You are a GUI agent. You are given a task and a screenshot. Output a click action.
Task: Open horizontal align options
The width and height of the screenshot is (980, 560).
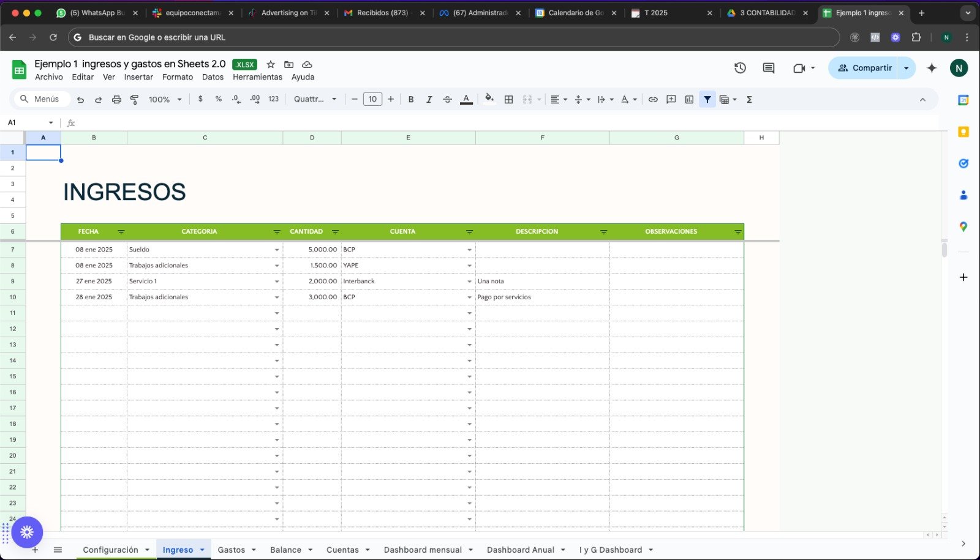tap(559, 99)
